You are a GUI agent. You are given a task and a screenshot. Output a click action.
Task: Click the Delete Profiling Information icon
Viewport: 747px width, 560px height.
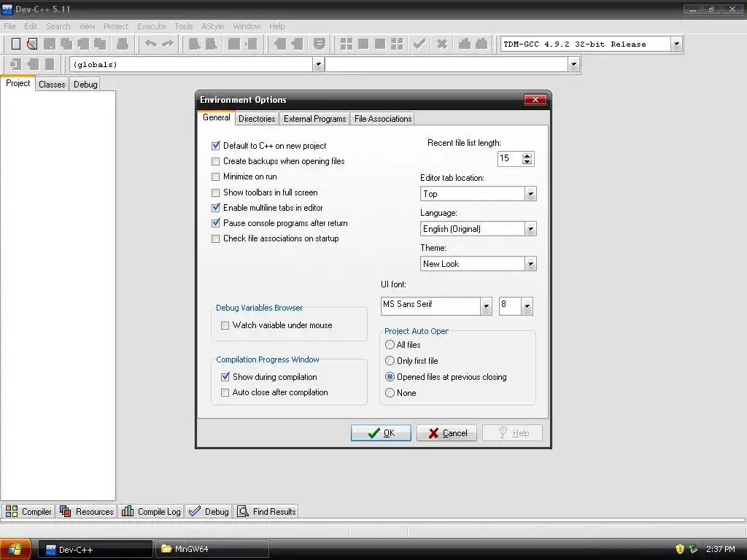[481, 44]
